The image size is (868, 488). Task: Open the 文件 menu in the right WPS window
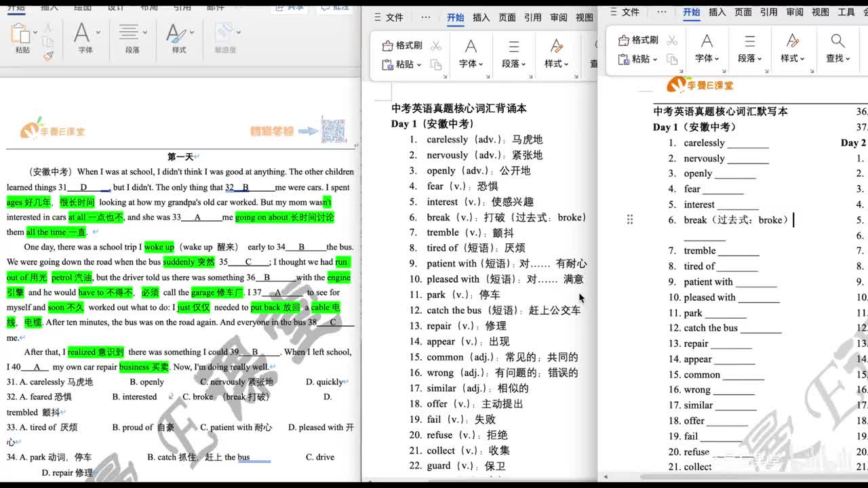point(625,12)
